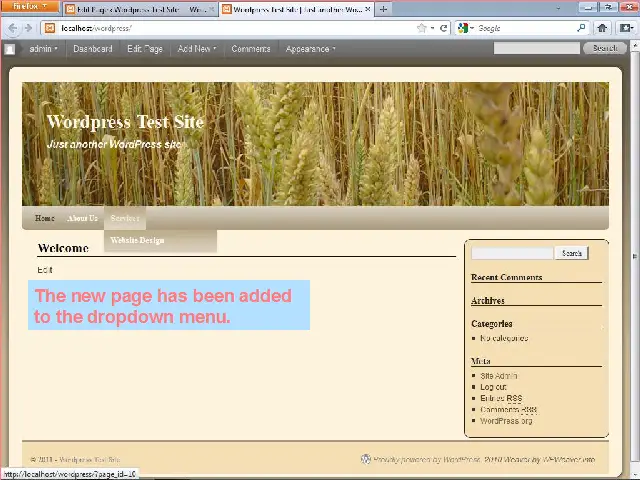The width and height of the screenshot is (640, 480).
Task: Click the sidebar search input
Action: pos(512,253)
